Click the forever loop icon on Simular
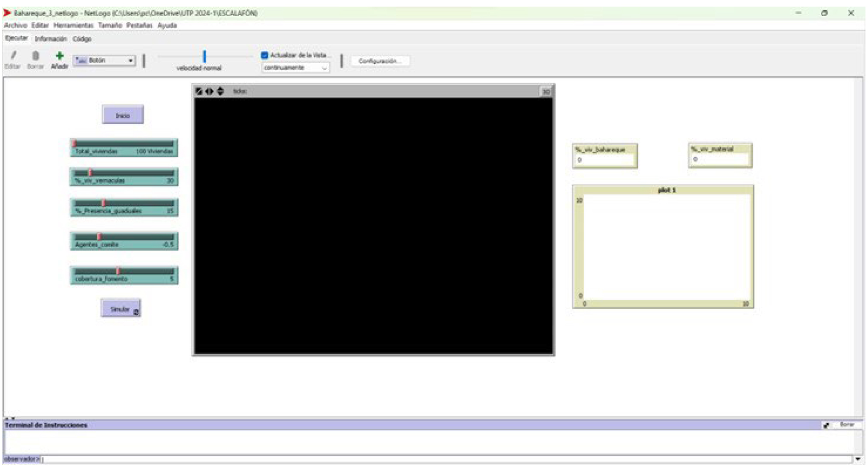The width and height of the screenshot is (868, 469). [x=136, y=313]
